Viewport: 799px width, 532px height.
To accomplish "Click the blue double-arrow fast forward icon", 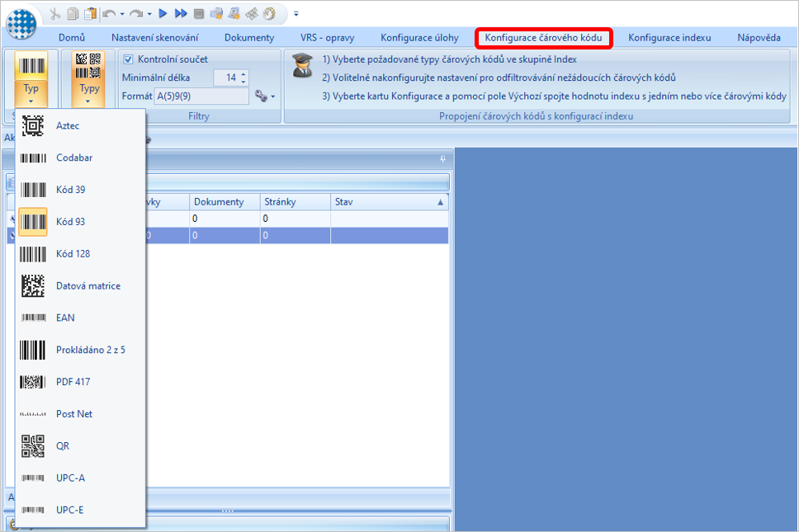I will pos(181,13).
